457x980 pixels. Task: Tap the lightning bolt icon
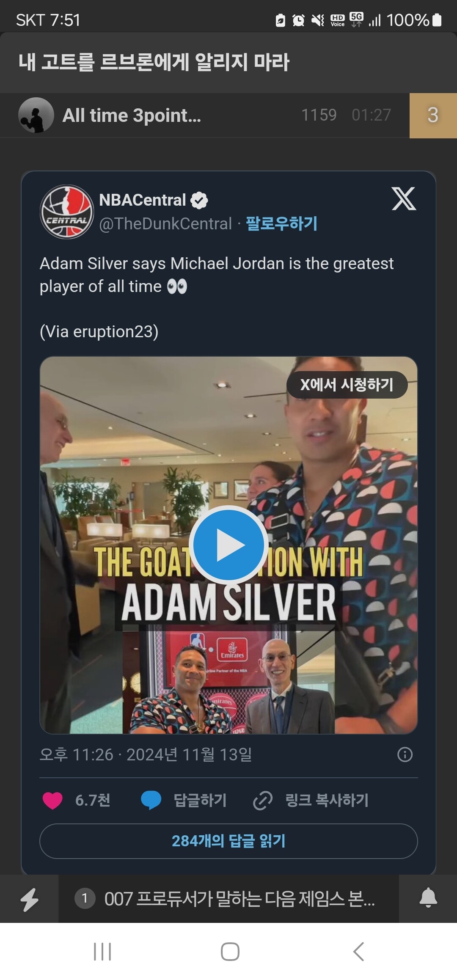(29, 899)
